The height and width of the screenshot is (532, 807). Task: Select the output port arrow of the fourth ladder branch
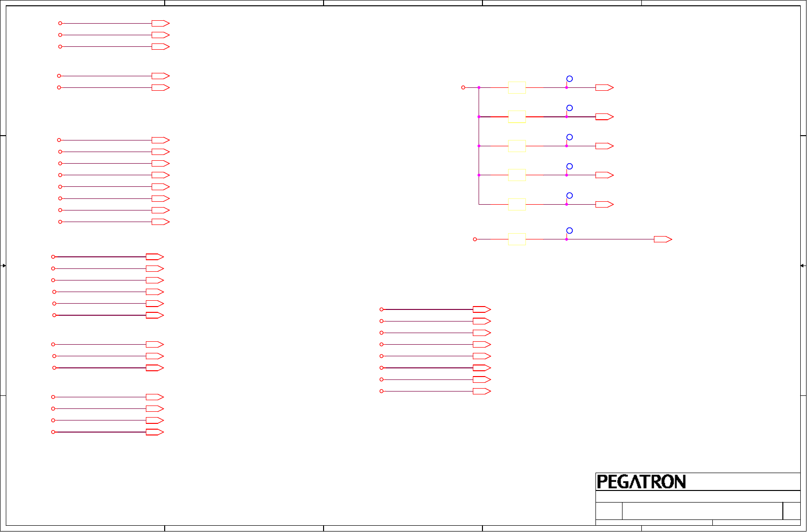click(x=605, y=175)
